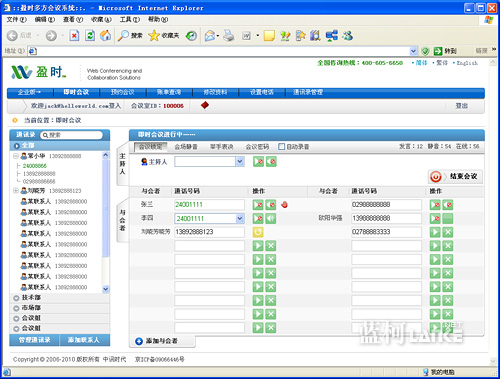Click the plus icon for 添加与会者

(139, 341)
